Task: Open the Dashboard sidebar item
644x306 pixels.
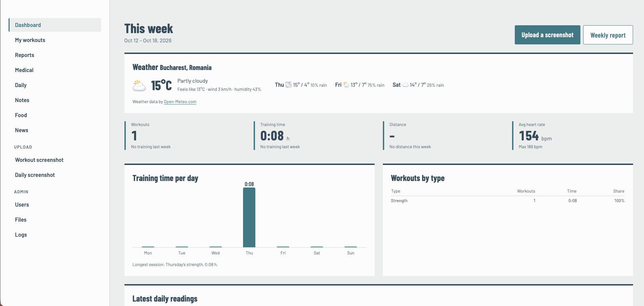Action: [x=55, y=25]
